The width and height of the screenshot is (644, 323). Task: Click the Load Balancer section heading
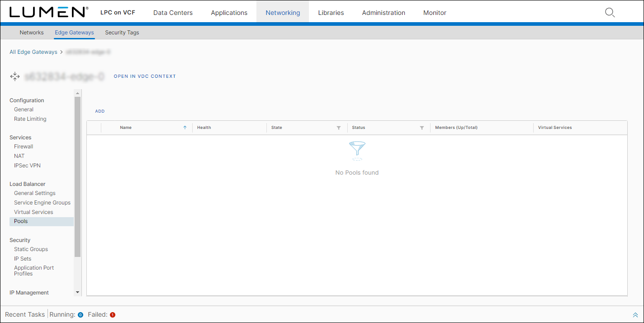28,184
